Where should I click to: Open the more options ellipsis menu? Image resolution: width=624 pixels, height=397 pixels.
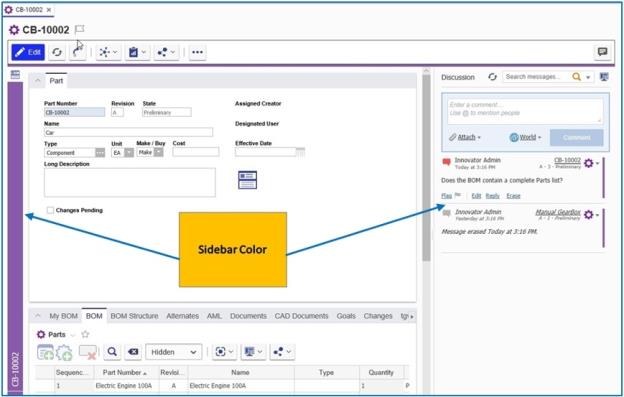coord(197,52)
